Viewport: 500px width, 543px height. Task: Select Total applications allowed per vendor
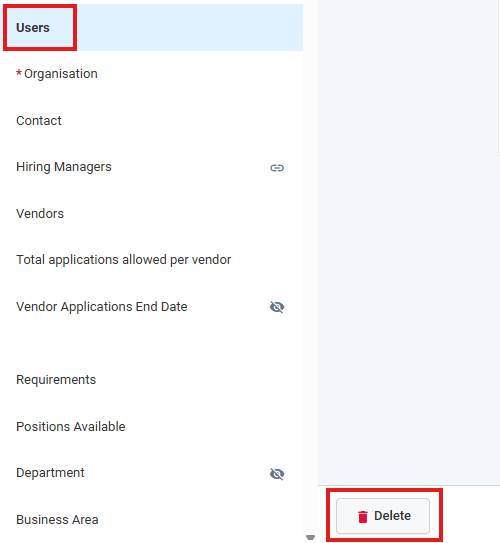coord(153,260)
